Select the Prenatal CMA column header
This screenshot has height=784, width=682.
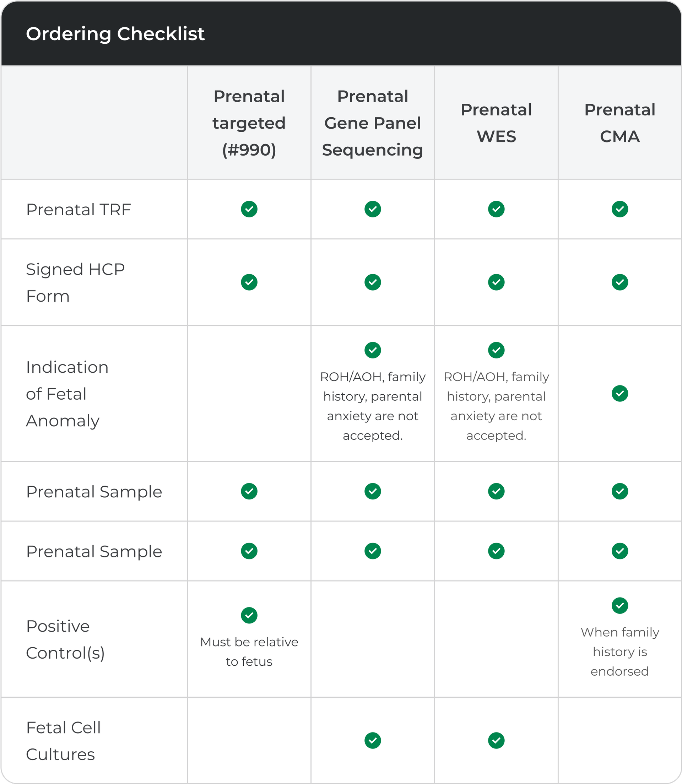tap(619, 123)
